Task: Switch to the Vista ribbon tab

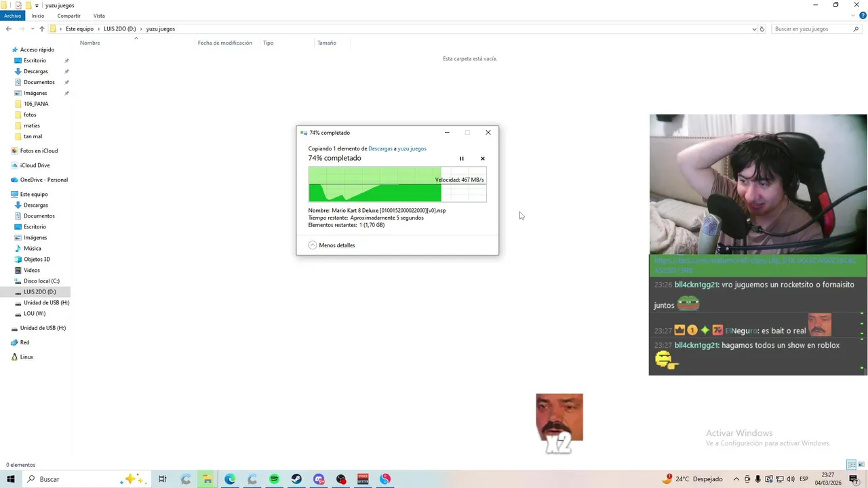Action: tap(99, 16)
